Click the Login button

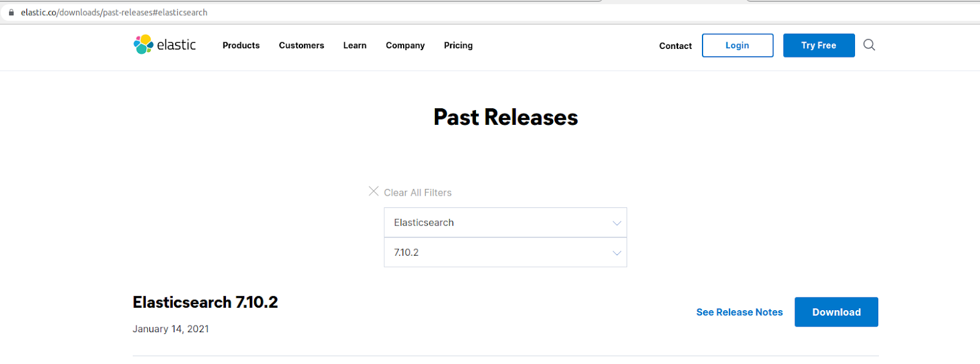click(737, 45)
